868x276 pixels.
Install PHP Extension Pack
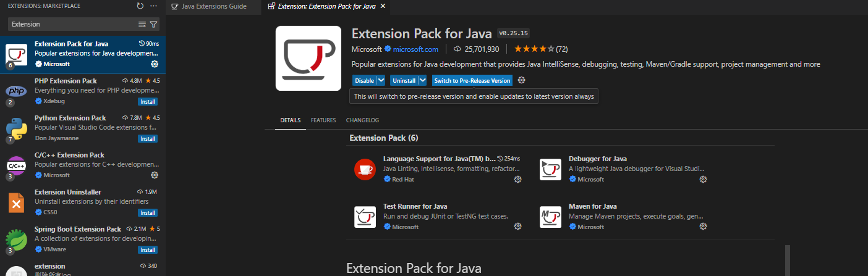click(x=148, y=101)
